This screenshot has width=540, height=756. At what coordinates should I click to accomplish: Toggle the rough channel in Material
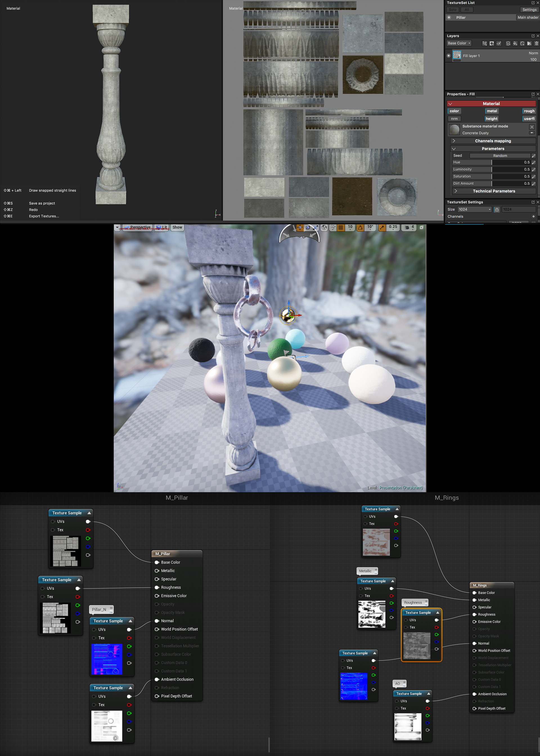click(x=529, y=111)
